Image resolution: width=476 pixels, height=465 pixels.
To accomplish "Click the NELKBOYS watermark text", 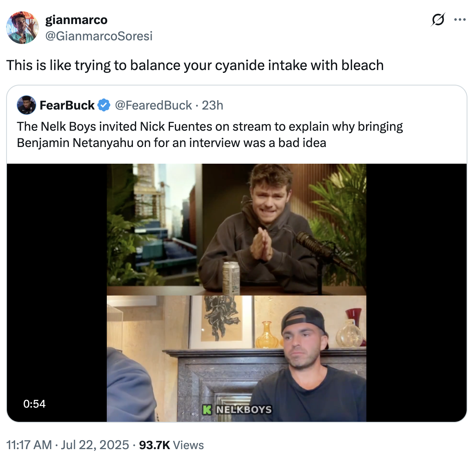I will (x=243, y=410).
